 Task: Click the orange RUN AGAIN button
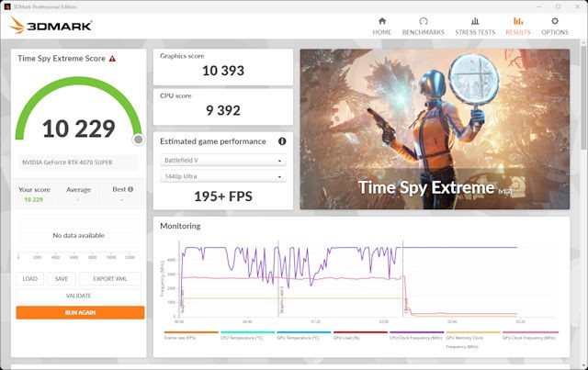(80, 312)
